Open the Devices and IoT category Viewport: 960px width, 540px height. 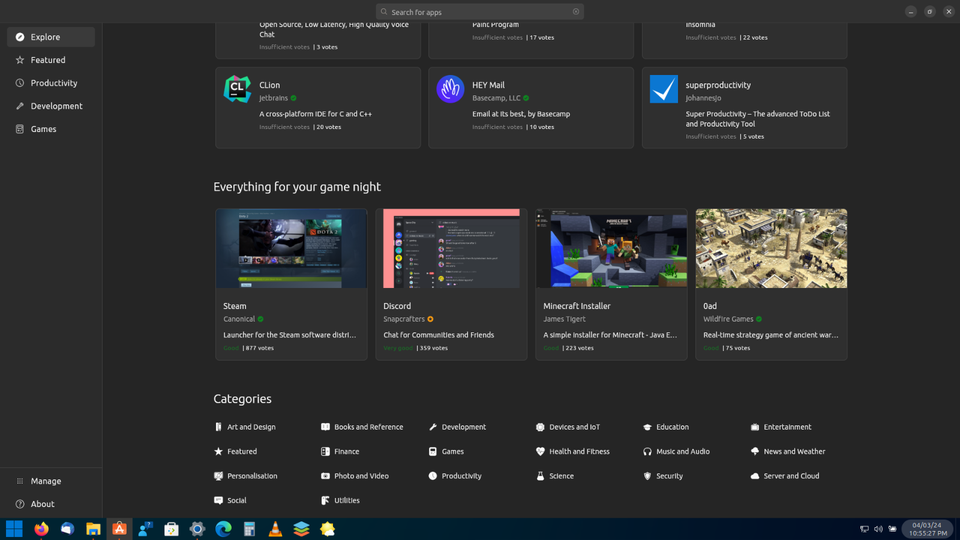[568, 427]
